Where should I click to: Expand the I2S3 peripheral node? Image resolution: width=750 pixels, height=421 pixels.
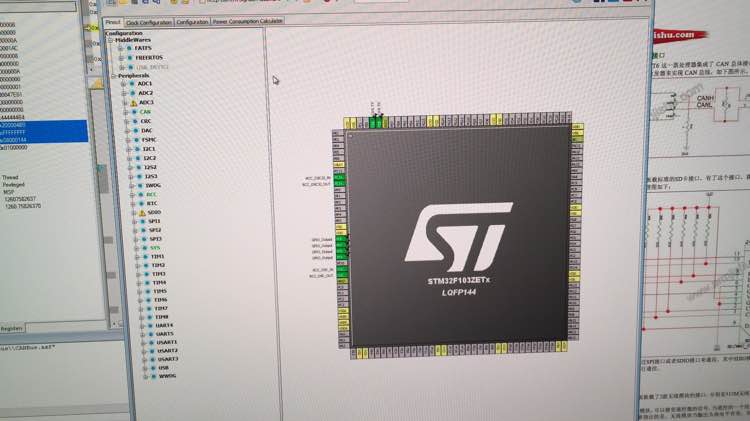coord(132,177)
